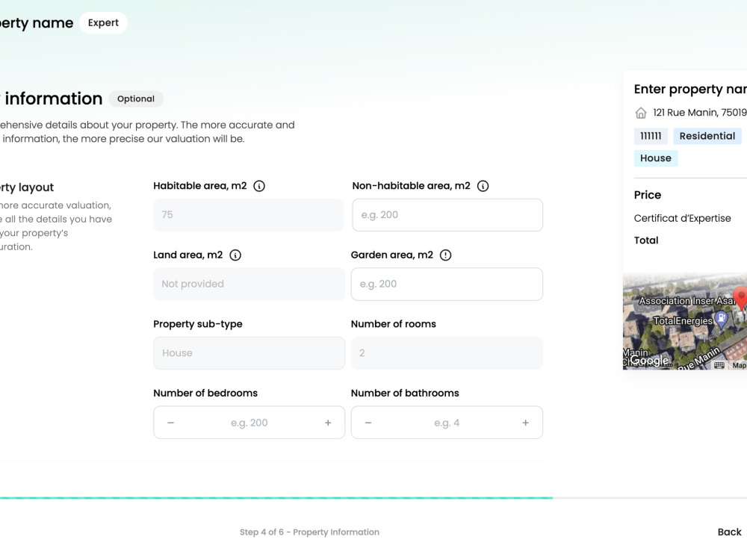Click the Expert badge next to property name

[103, 22]
